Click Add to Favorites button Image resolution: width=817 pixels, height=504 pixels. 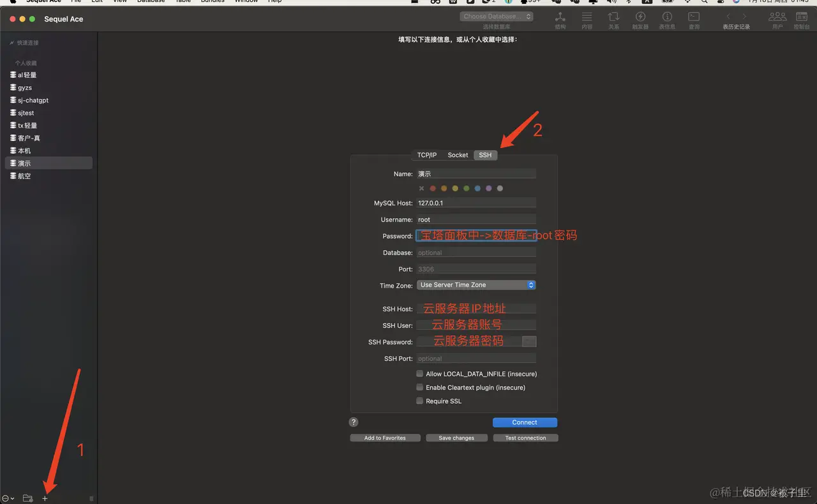coord(385,438)
